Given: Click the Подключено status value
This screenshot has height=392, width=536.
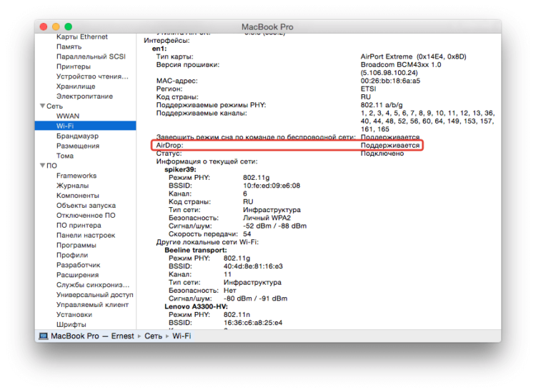Looking at the screenshot, I should 382,154.
